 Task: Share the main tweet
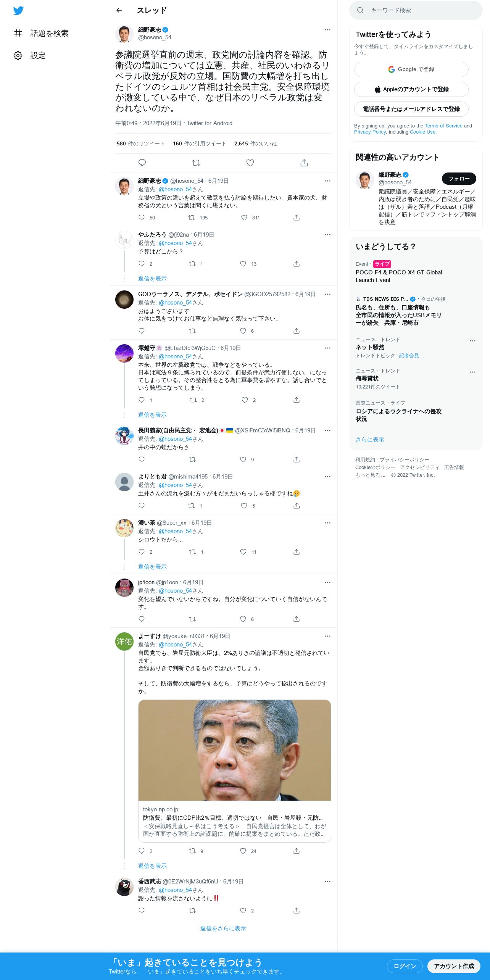(x=304, y=163)
